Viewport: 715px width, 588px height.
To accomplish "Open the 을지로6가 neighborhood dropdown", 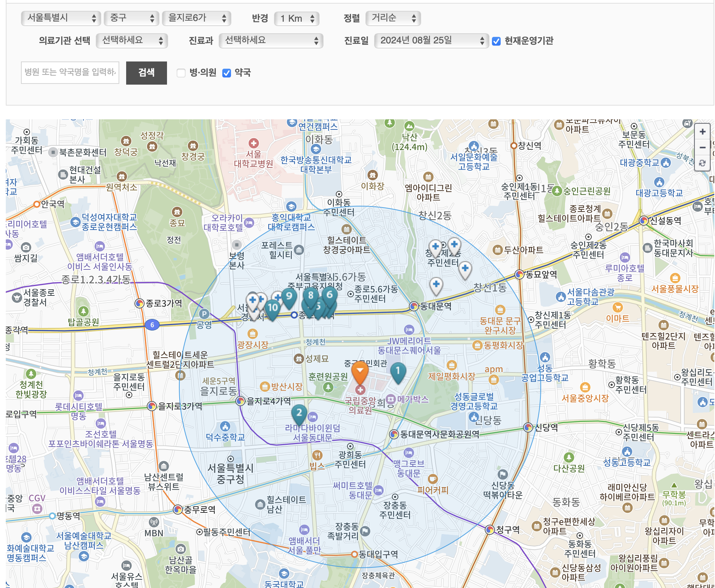I will point(197,18).
